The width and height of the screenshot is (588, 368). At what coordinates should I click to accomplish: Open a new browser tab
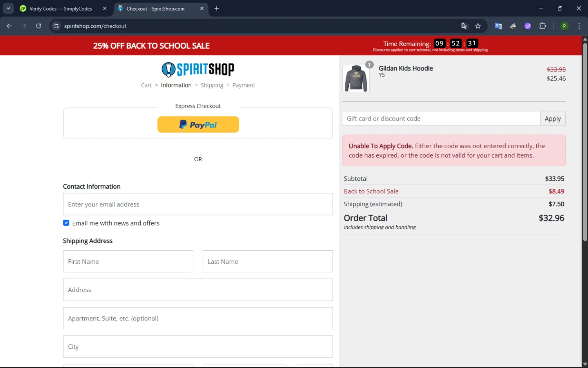tap(216, 8)
